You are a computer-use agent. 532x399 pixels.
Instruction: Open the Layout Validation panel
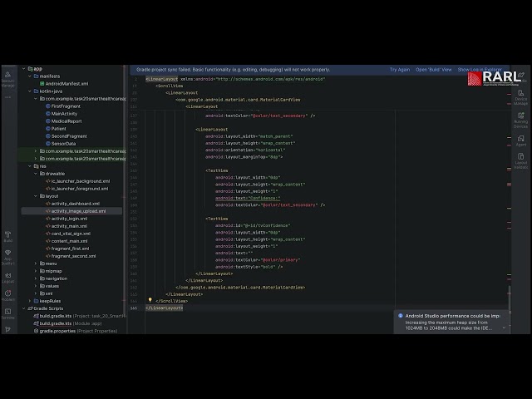click(x=521, y=160)
